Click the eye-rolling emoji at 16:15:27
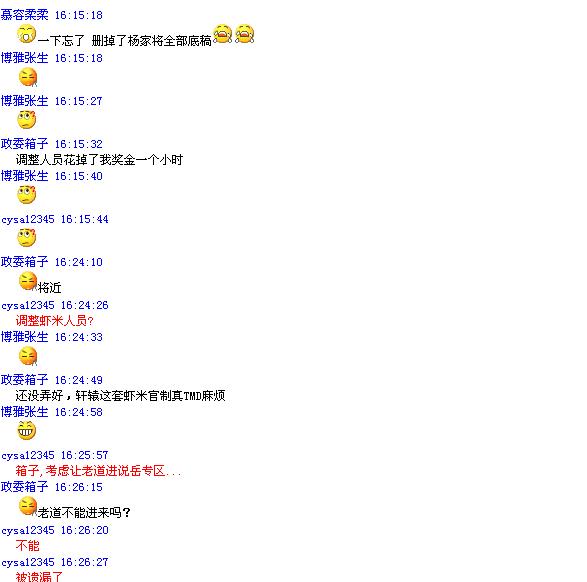Viewport: 587px width, 582px height. tap(27, 120)
